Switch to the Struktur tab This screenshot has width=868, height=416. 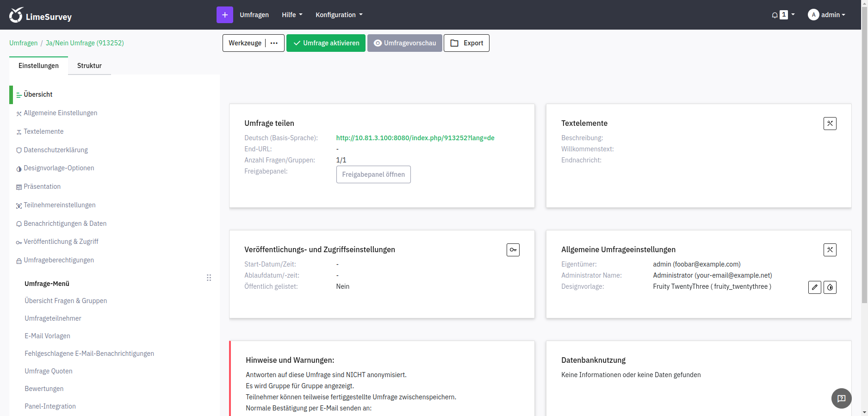click(89, 66)
